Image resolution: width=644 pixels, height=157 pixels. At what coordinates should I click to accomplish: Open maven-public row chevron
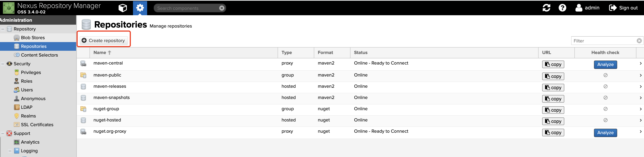[641, 75]
